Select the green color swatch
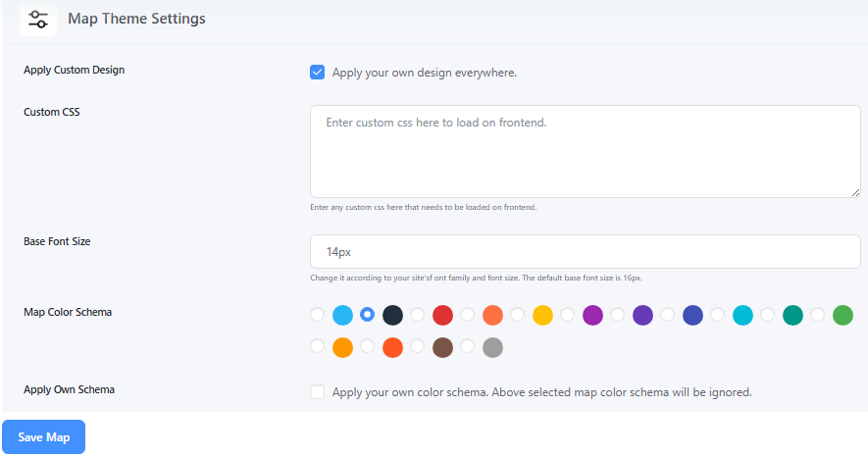 coord(842,315)
